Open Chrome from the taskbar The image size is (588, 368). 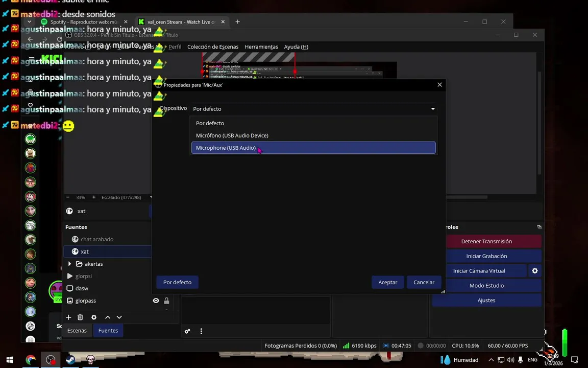31,360
